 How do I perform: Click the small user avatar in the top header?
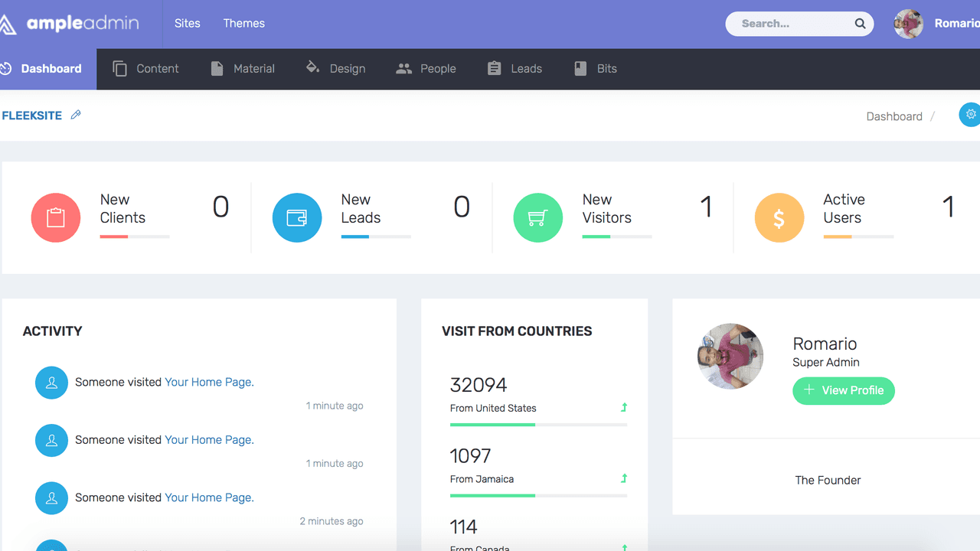coord(909,24)
